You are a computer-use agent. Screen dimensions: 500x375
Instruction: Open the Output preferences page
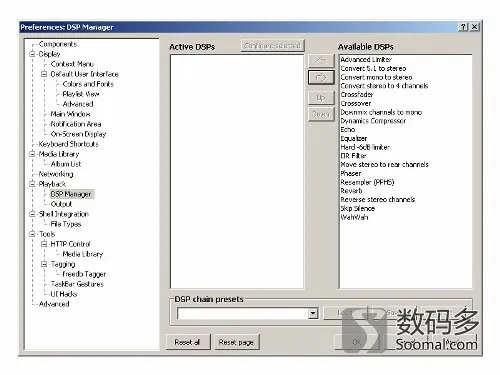coord(61,204)
